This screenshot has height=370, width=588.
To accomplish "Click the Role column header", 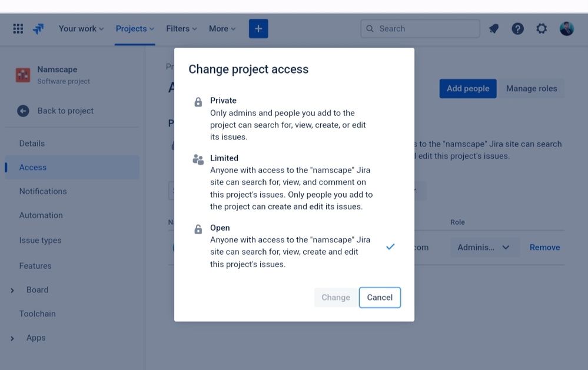I will (457, 222).
